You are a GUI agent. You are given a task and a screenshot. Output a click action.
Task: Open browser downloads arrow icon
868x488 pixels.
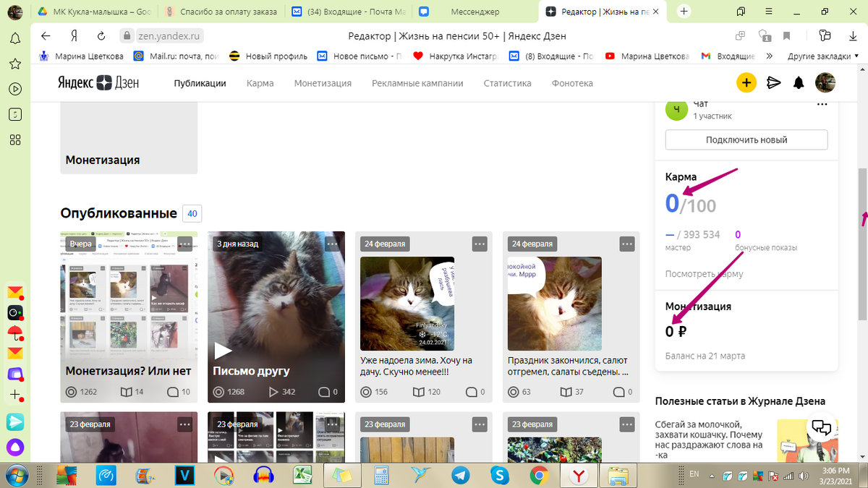coord(853,36)
